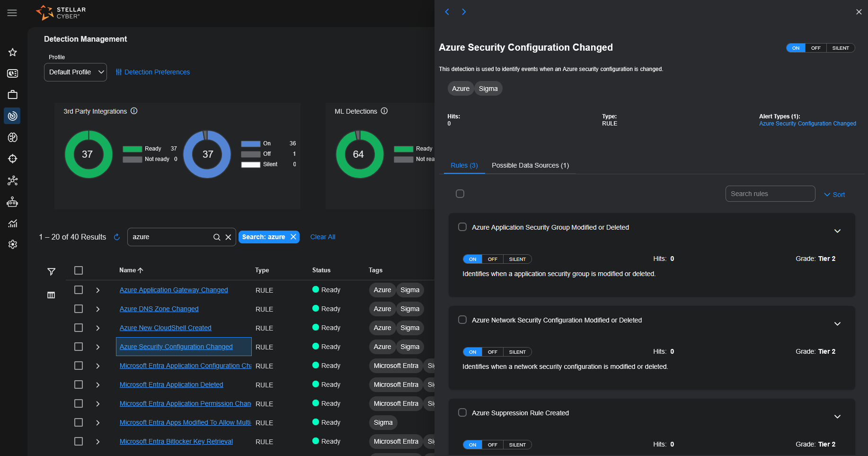Expand the Azure Application Gateway Changed row
The image size is (868, 456).
coord(98,290)
